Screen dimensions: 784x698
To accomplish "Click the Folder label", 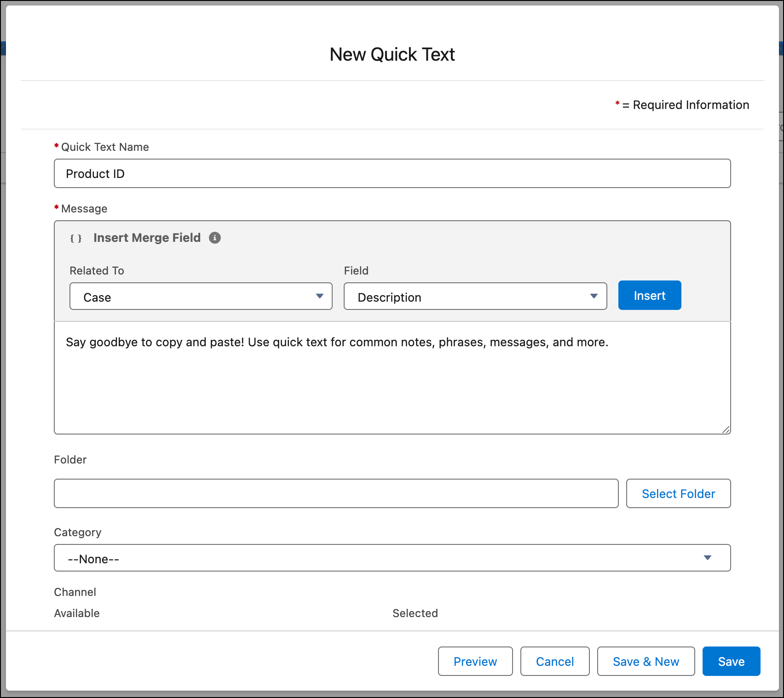I will point(70,459).
